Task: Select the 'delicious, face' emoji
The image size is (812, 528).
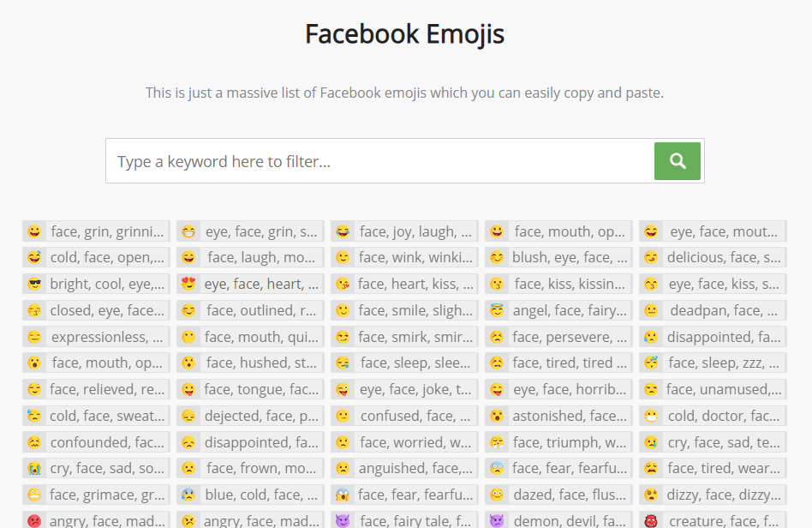Action: pyautogui.click(x=713, y=257)
